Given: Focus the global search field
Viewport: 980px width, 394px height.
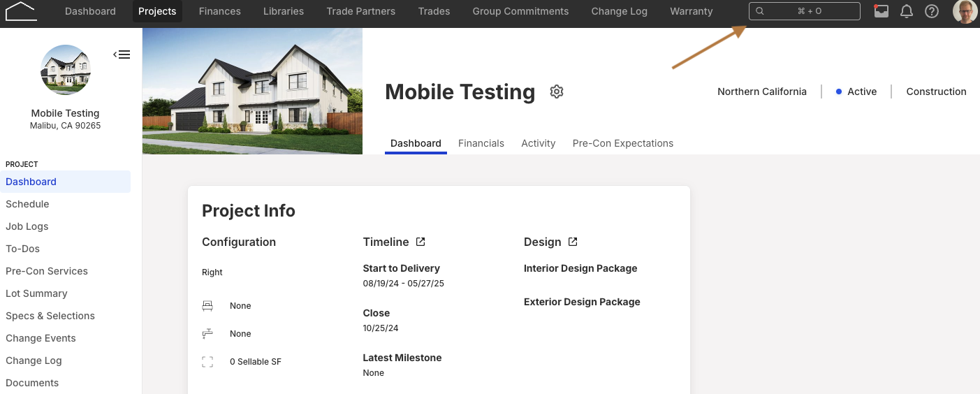Looking at the screenshot, I should pyautogui.click(x=805, y=11).
